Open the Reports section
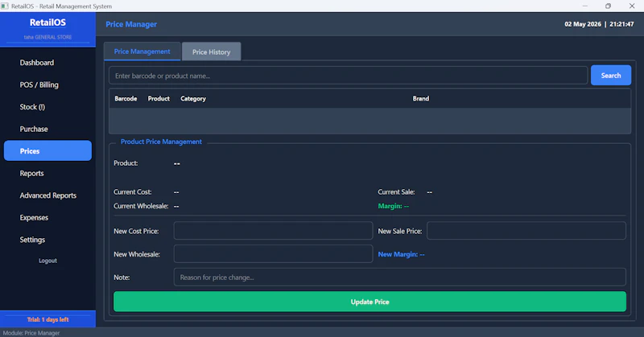 tap(31, 174)
